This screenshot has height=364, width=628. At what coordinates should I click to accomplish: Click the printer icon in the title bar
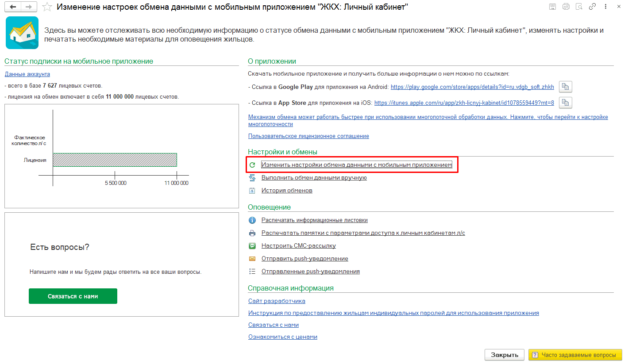click(566, 7)
